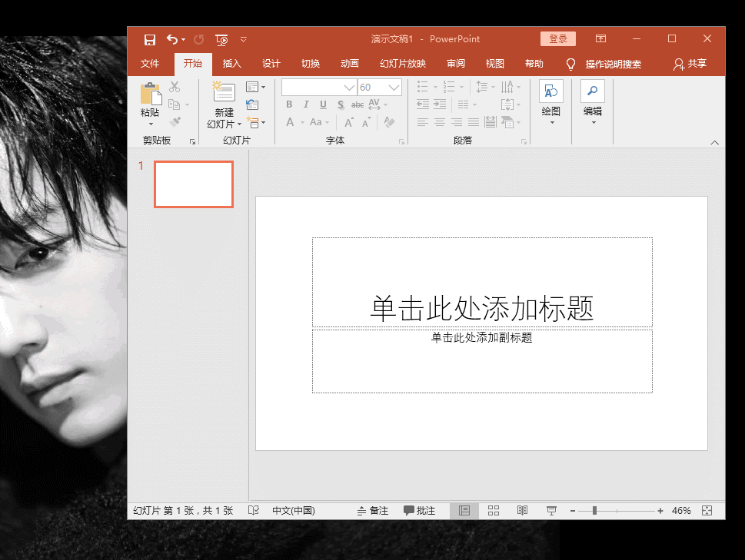Expand the slide layout dropdown

(255, 87)
